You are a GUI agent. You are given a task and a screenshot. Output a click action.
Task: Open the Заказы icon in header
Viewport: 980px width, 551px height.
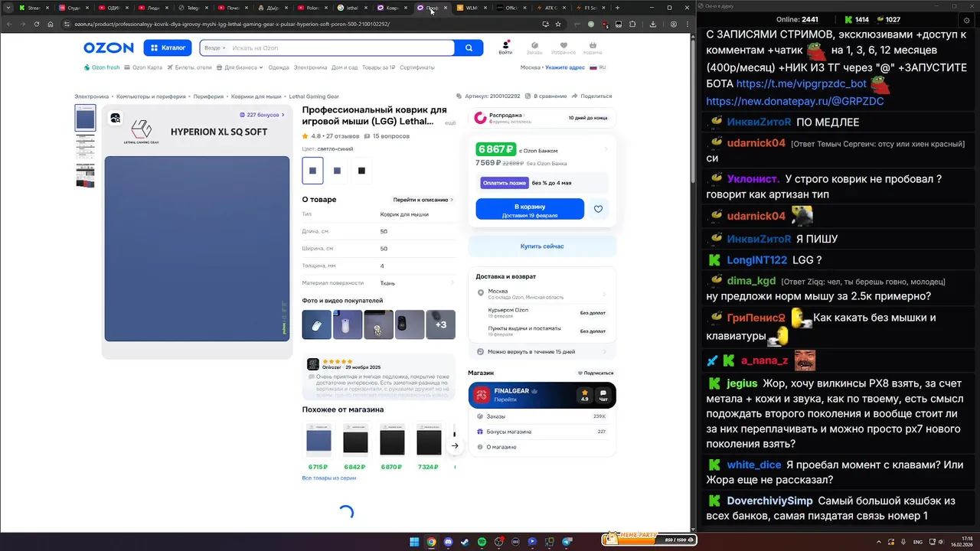(534, 47)
